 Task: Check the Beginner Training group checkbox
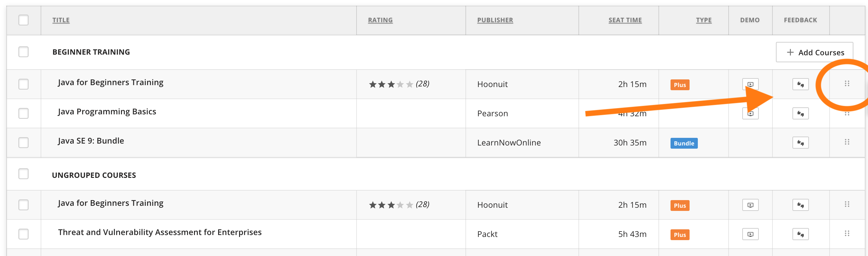(23, 52)
